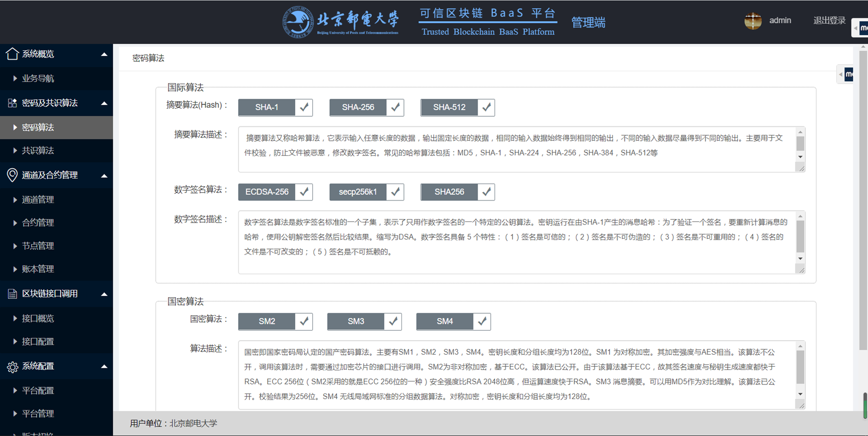The height and width of the screenshot is (436, 868).
Task: Click the document icon beside 区块链接口调用
Action: point(12,294)
